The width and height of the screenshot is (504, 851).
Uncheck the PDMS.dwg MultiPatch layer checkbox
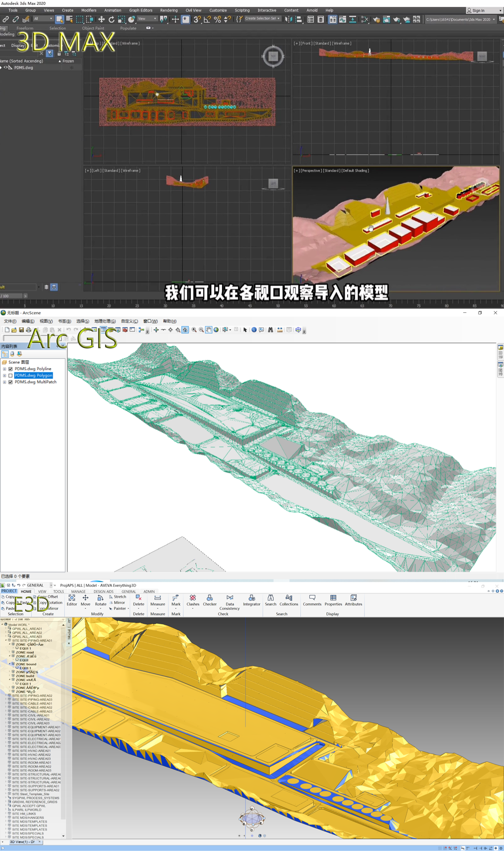pos(10,382)
